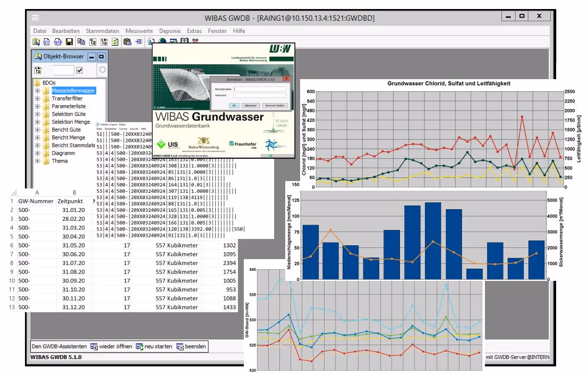Select the Messstellenmappe tree label

[x=73, y=91]
